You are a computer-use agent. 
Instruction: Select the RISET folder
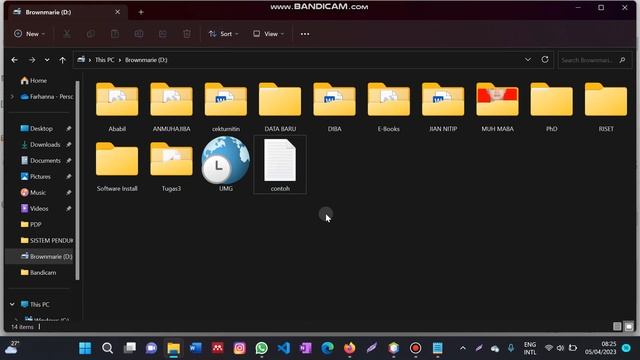point(606,107)
